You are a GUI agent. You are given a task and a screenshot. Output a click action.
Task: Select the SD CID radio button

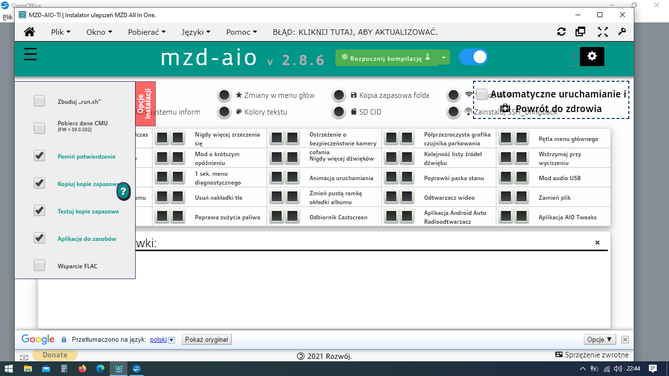click(x=339, y=112)
